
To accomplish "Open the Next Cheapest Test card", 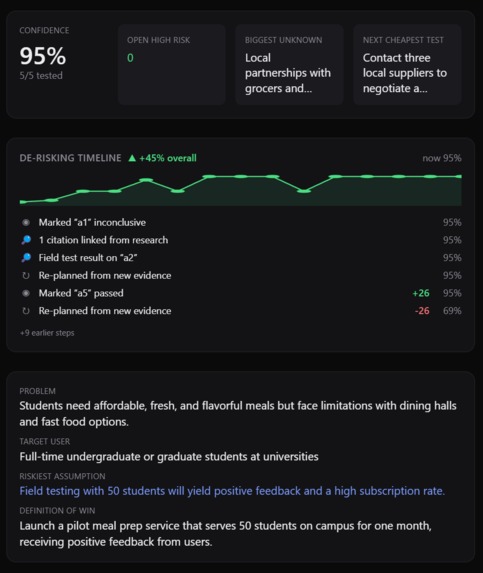I will [407, 65].
